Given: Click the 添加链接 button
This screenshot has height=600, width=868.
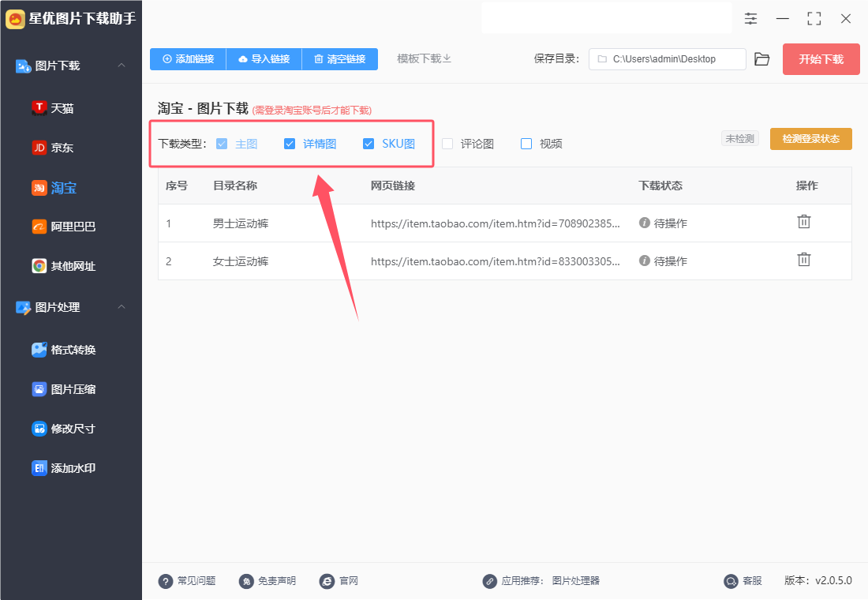Looking at the screenshot, I should [x=189, y=58].
